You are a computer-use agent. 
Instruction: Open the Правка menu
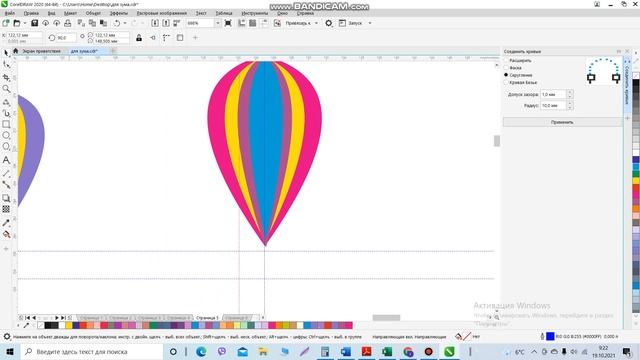[31, 13]
